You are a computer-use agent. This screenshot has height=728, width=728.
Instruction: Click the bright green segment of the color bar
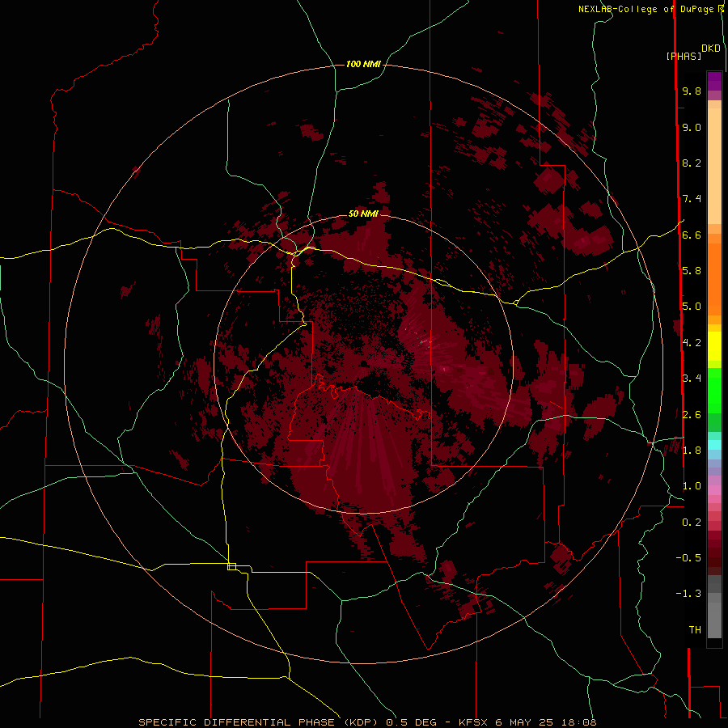point(714,390)
